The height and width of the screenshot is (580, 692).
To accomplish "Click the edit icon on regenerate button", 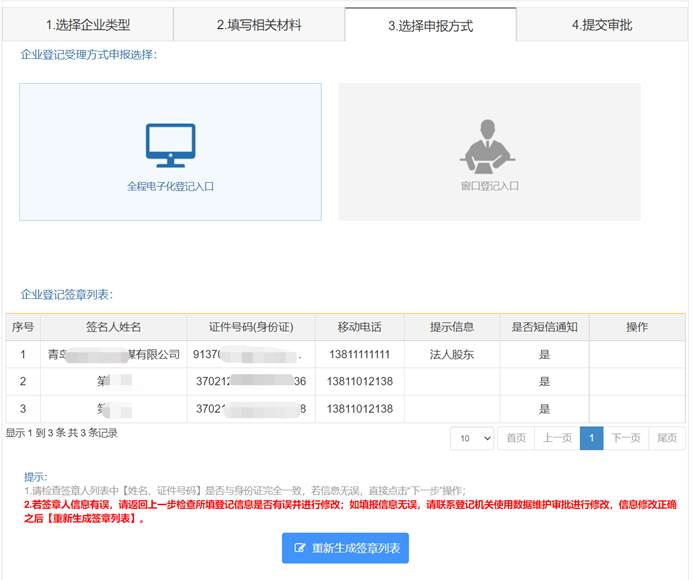I will pos(299,548).
